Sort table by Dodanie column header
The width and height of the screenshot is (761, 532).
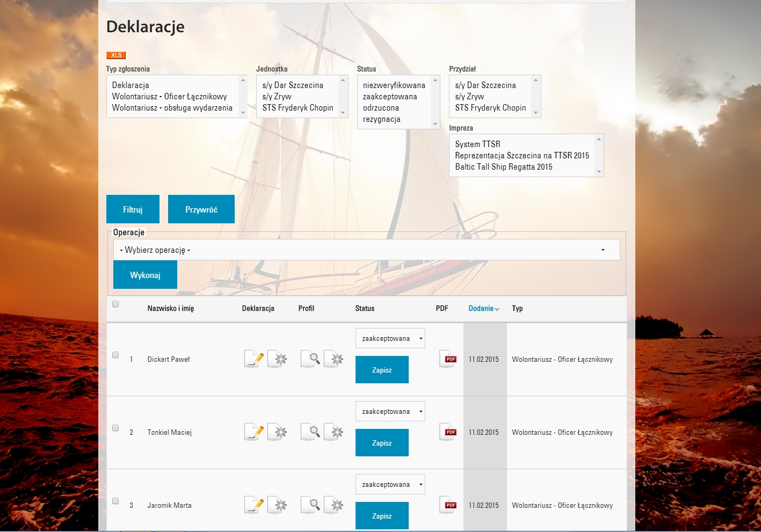click(x=481, y=309)
